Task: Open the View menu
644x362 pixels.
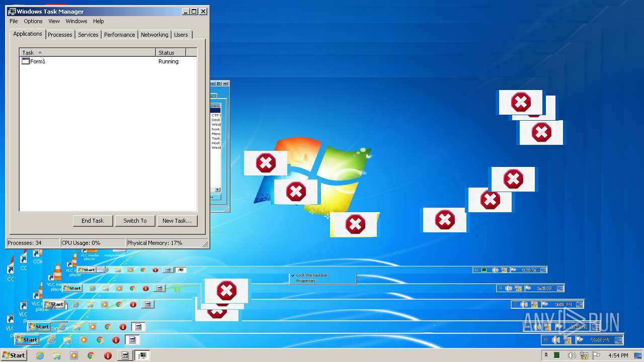Action: [x=54, y=21]
